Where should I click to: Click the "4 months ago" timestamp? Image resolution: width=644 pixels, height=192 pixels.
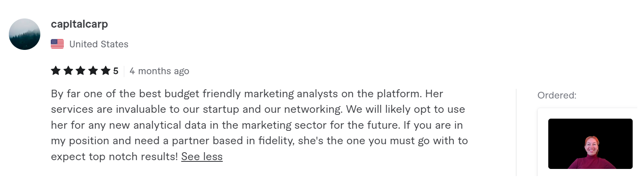(x=159, y=71)
